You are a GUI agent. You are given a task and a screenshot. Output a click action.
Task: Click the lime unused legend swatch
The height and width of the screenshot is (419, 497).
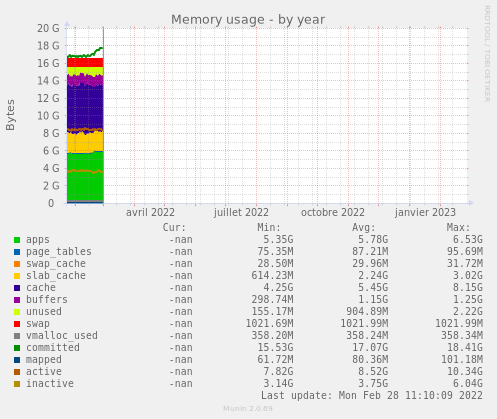(17, 312)
